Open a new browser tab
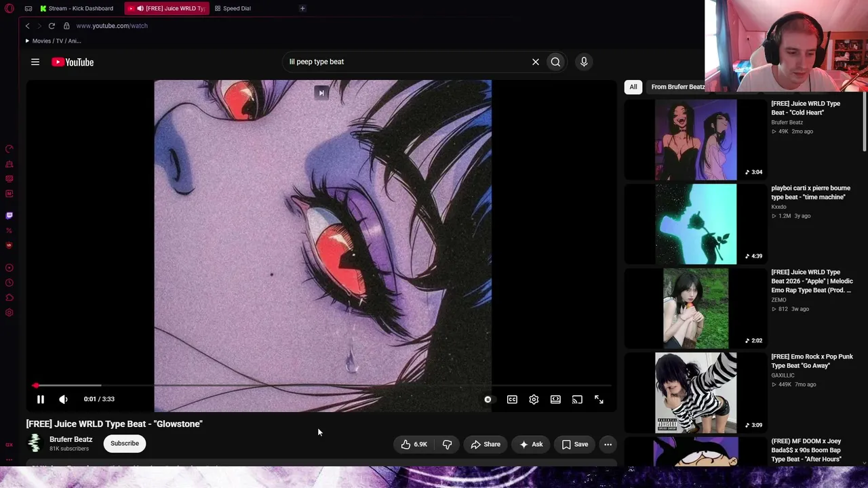 point(302,8)
